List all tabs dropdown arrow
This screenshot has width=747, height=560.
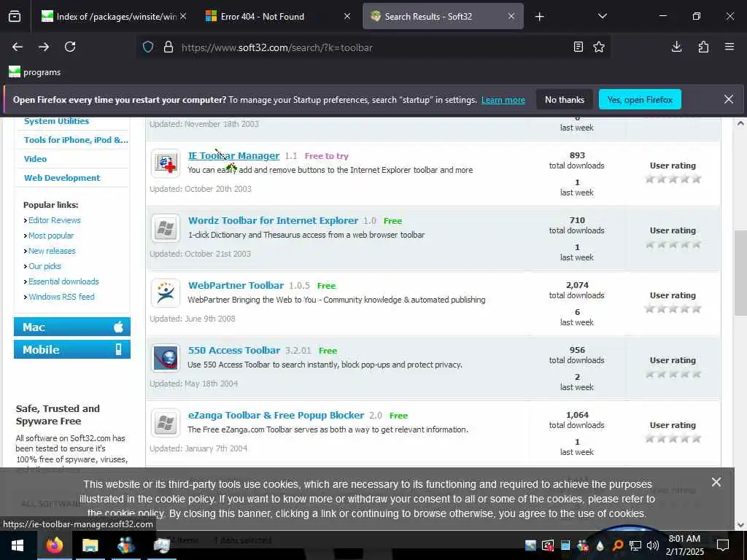point(602,16)
